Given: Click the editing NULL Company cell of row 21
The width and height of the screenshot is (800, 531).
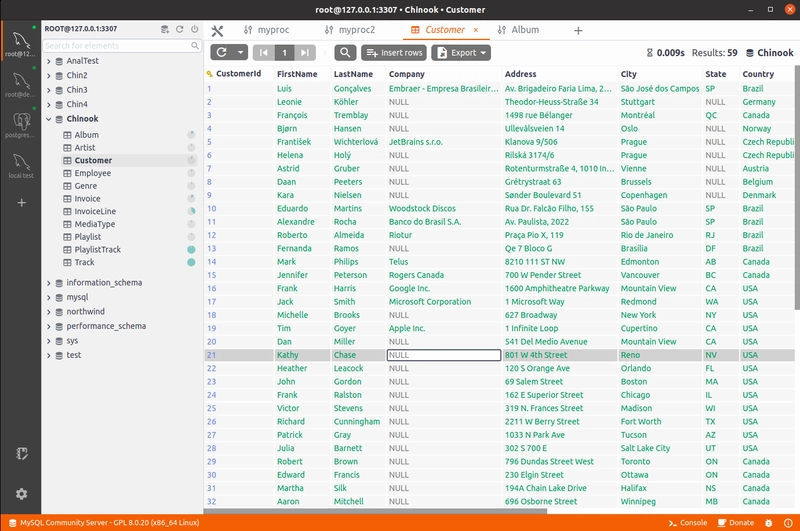Looking at the screenshot, I should click(x=444, y=355).
